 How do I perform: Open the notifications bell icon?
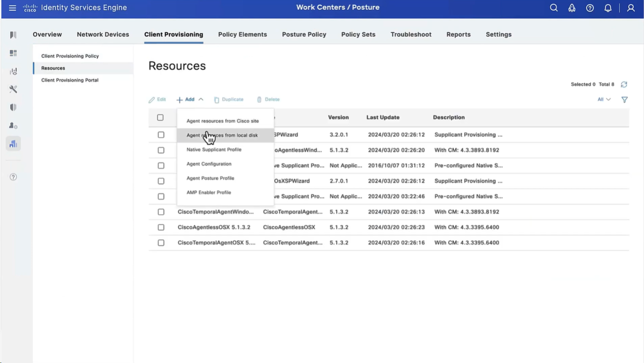(608, 8)
